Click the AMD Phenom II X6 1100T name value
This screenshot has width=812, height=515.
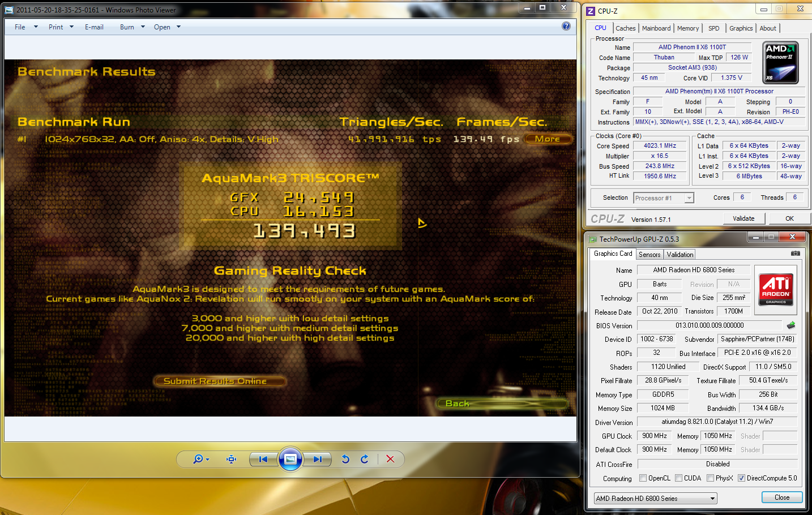click(692, 47)
